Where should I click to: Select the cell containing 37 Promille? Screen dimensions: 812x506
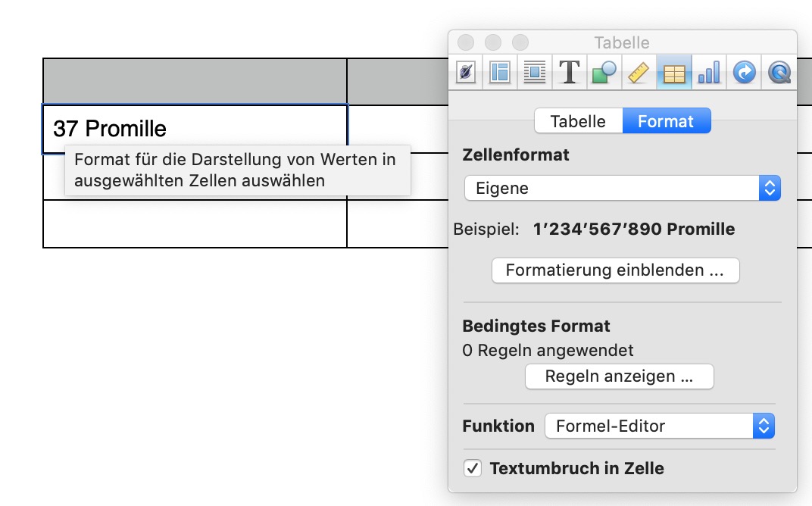pos(195,129)
